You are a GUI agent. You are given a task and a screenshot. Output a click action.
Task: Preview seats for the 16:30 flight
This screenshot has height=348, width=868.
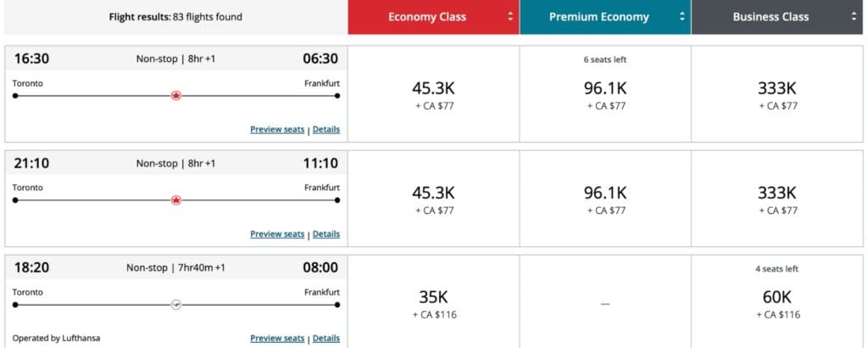point(277,130)
